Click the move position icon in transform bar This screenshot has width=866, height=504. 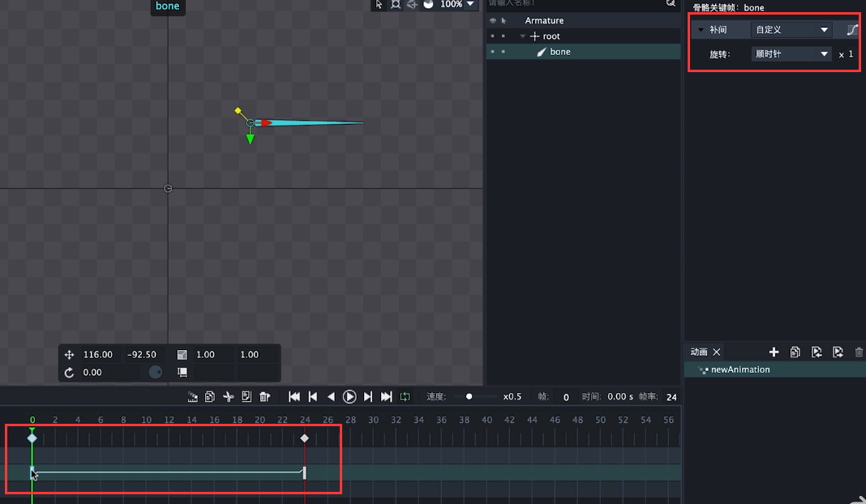click(69, 354)
